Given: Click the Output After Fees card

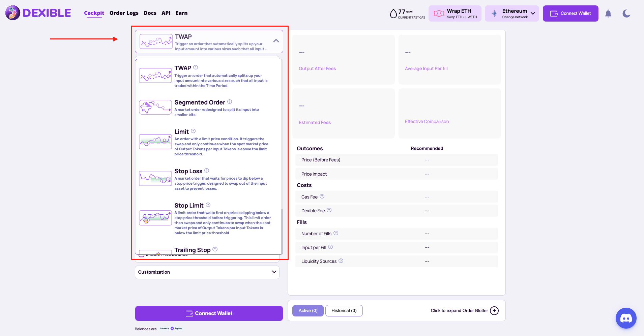Looking at the screenshot, I should point(344,60).
